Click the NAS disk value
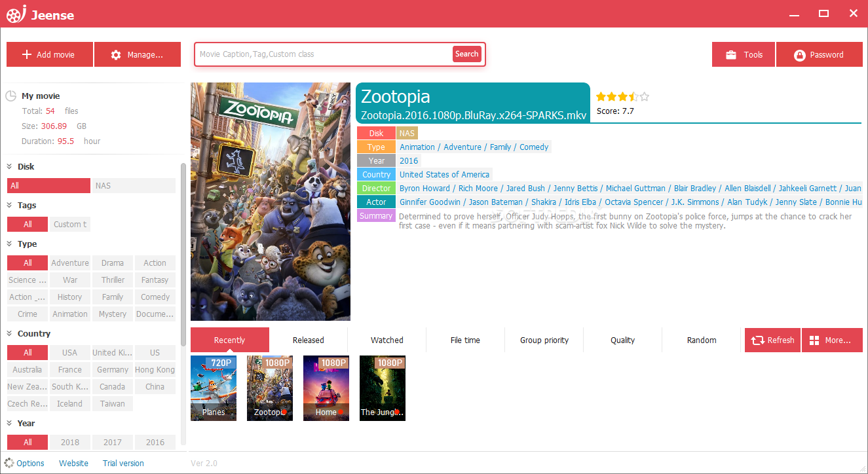Screen dimensions: 868x474 coord(407,134)
